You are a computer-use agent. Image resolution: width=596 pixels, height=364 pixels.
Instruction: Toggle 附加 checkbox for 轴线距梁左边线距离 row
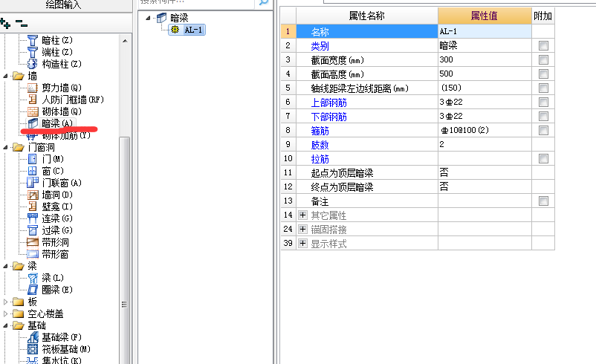(x=543, y=88)
